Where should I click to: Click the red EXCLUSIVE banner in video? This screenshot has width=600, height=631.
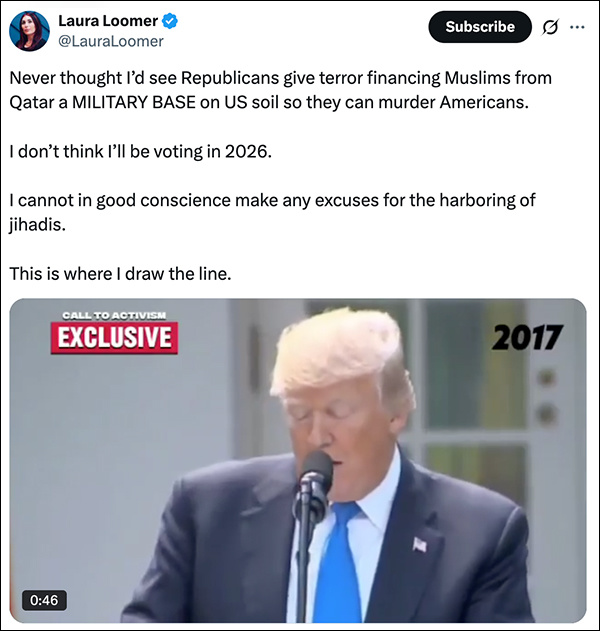tap(114, 337)
